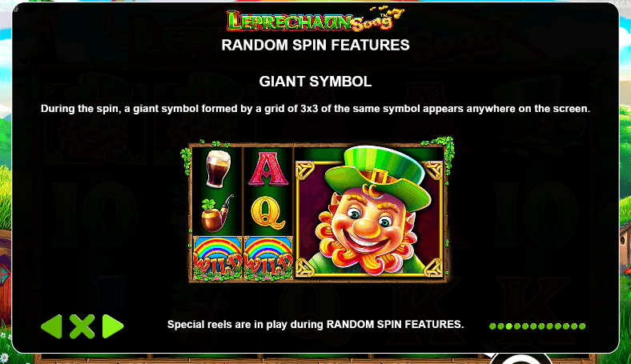Screen dimensions: 631x364
Task: Advance to next info page with right arrow
Action: 113,326
